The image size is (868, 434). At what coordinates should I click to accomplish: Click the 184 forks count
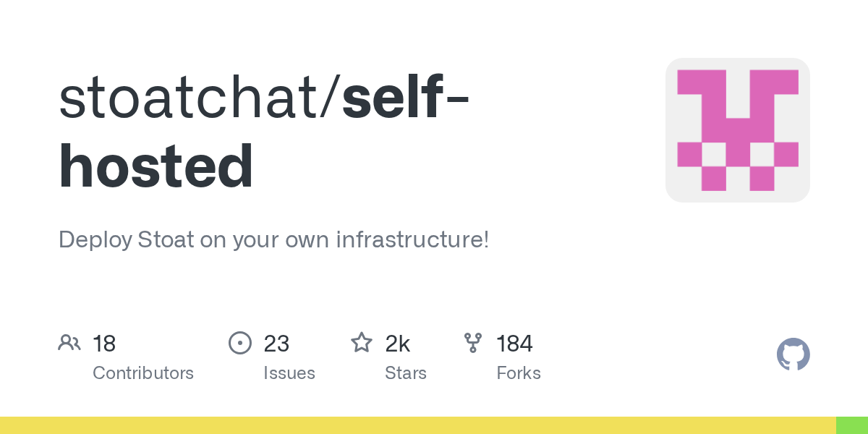pos(514,344)
